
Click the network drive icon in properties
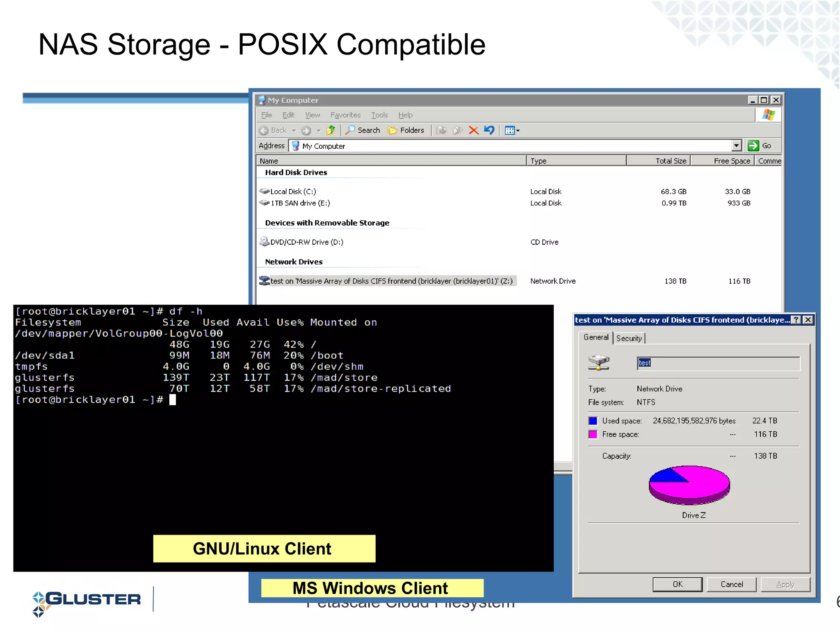[599, 362]
